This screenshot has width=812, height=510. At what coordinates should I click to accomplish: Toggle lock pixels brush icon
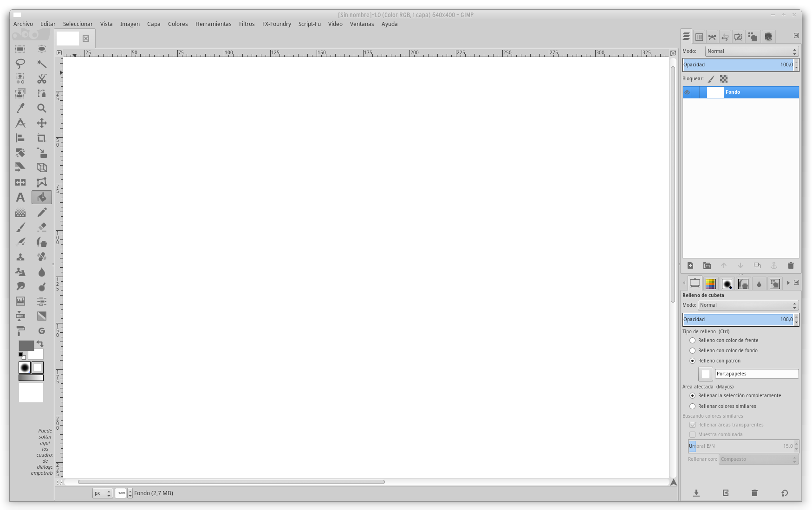[x=711, y=79]
